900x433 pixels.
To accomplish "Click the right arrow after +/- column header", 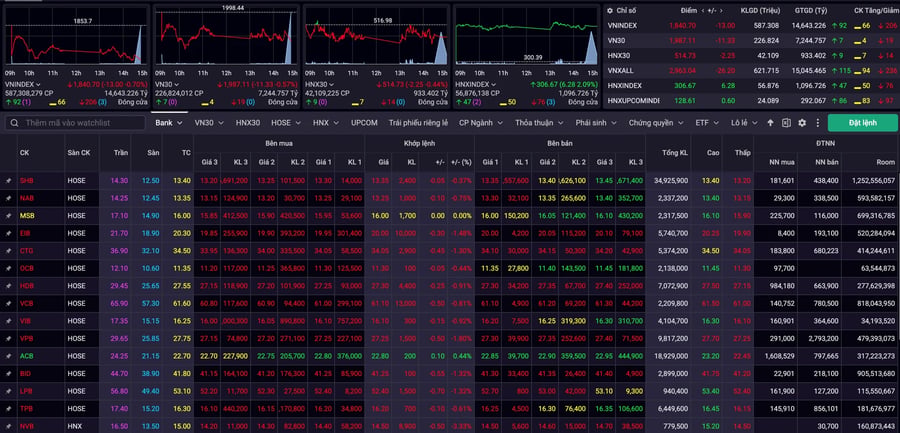I will click(722, 10).
